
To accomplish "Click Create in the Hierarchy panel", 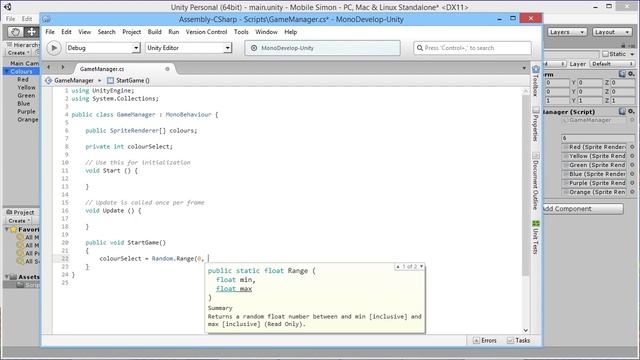I will pos(18,53).
